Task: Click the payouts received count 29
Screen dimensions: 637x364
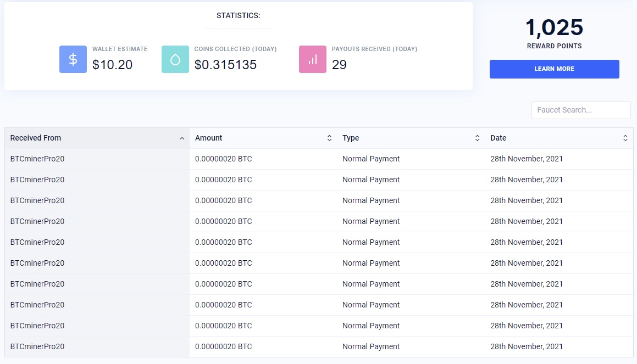Action: coord(339,65)
